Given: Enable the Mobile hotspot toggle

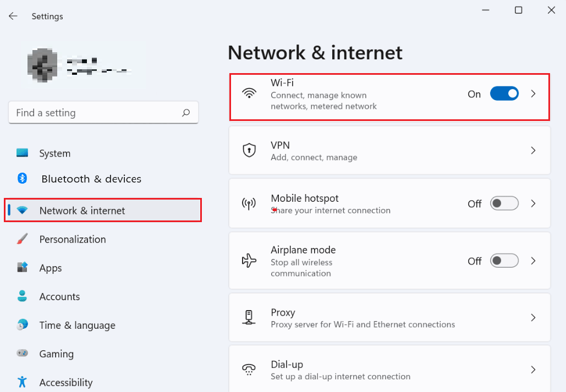Looking at the screenshot, I should click(504, 203).
